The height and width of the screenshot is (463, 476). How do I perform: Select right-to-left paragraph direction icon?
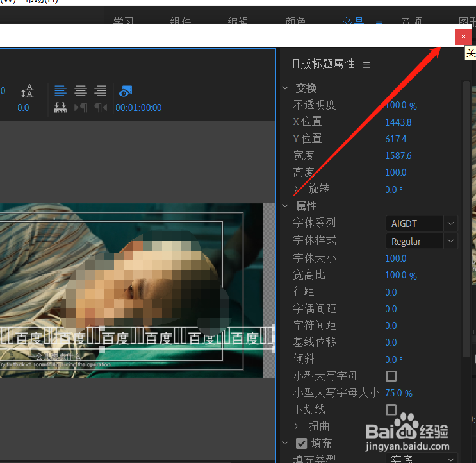tap(101, 108)
